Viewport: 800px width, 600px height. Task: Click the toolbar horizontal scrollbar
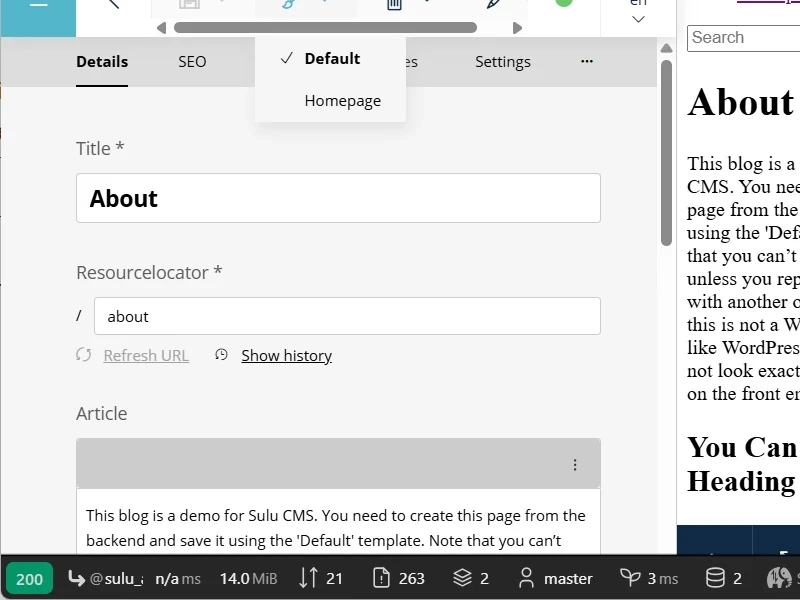tap(340, 28)
